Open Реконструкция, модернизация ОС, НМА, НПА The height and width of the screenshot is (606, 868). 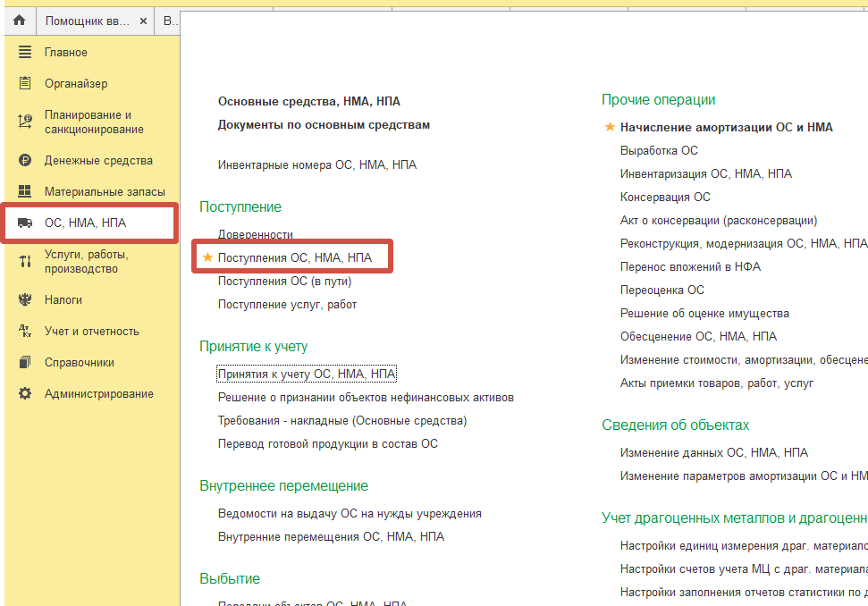[744, 243]
